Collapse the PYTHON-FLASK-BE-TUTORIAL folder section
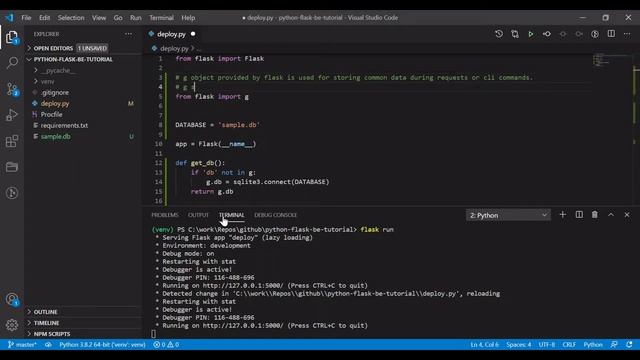 tap(73, 59)
